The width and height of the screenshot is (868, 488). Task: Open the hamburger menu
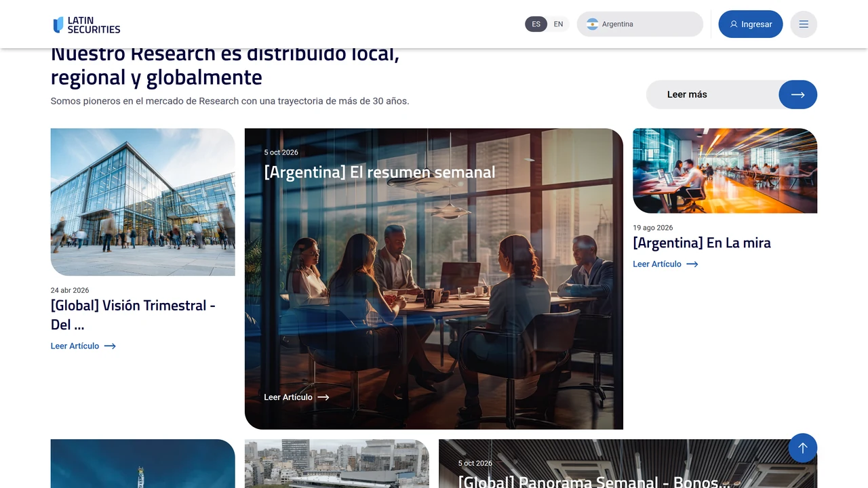804,24
